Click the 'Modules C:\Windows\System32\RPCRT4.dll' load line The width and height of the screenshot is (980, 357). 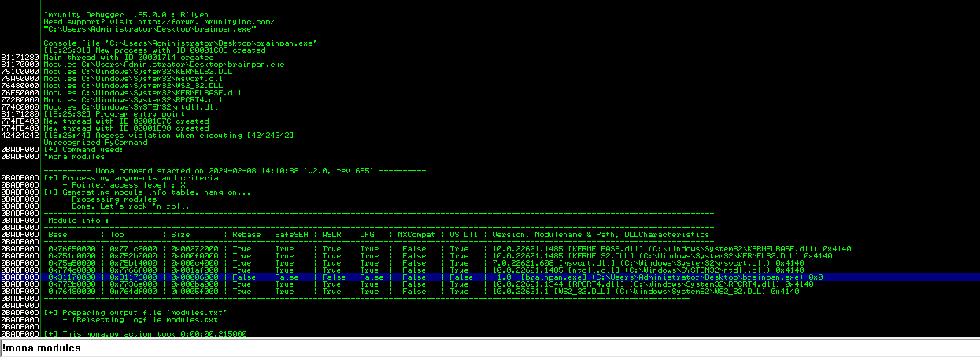coord(132,100)
